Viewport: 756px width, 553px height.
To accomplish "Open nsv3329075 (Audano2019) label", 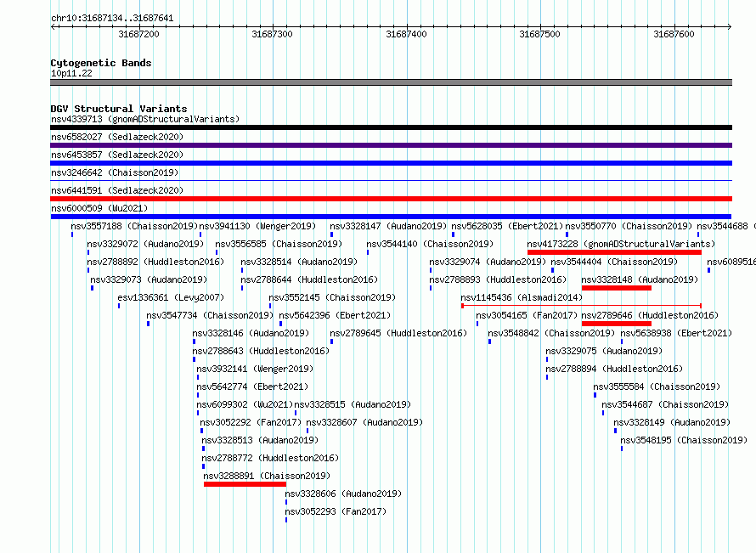I will pos(604,351).
